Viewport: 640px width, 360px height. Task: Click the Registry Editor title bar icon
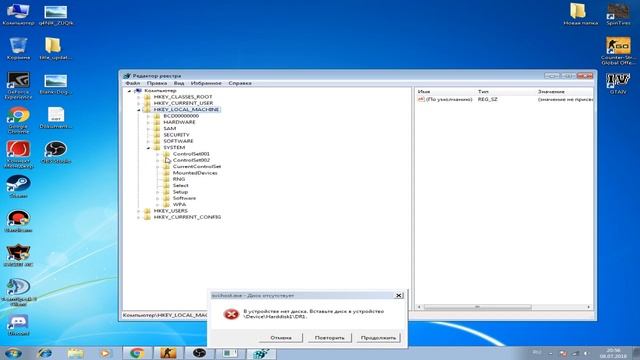tap(127, 76)
